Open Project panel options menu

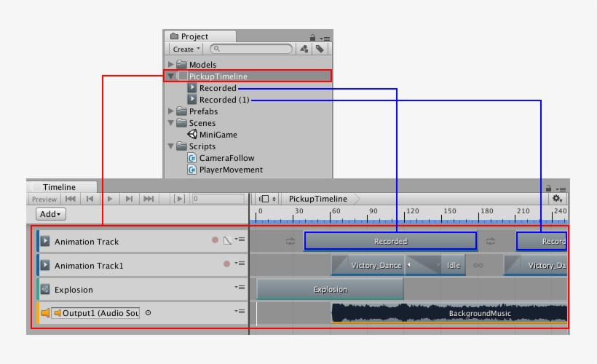(325, 39)
